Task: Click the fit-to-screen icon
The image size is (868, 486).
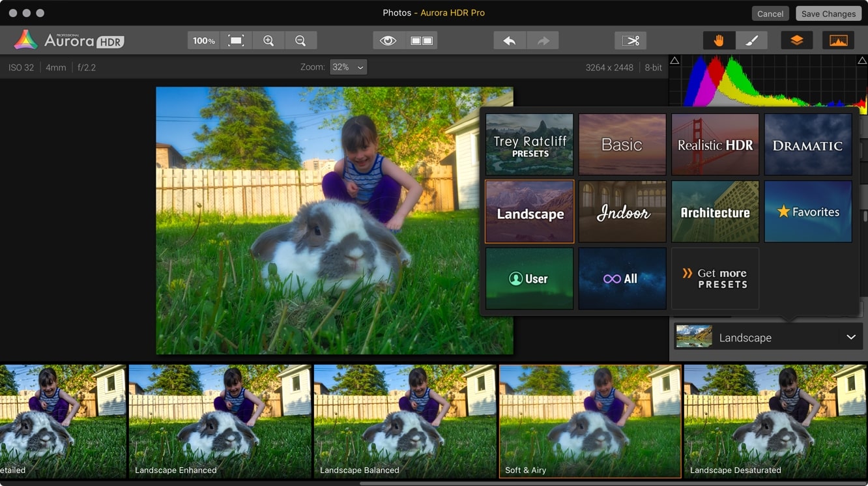Action: coord(236,40)
